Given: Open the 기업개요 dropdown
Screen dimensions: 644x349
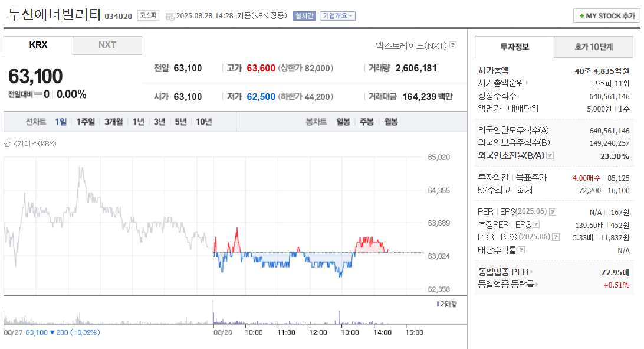Looking at the screenshot, I should pos(337,15).
